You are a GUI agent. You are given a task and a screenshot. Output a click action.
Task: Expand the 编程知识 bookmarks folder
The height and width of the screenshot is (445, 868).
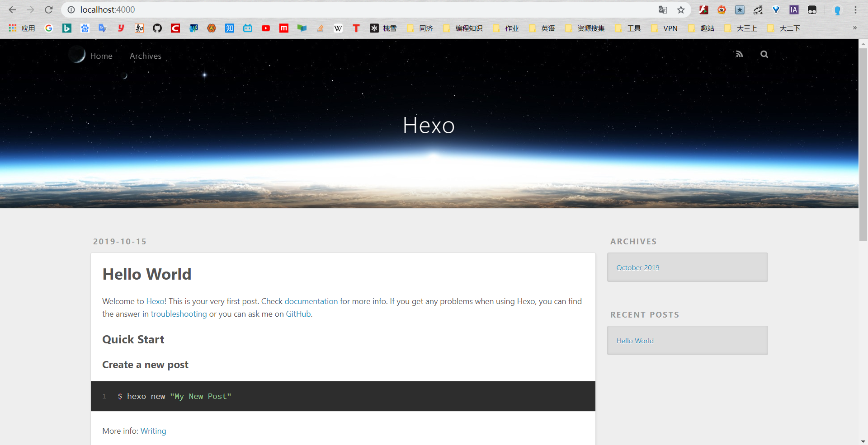[463, 28]
